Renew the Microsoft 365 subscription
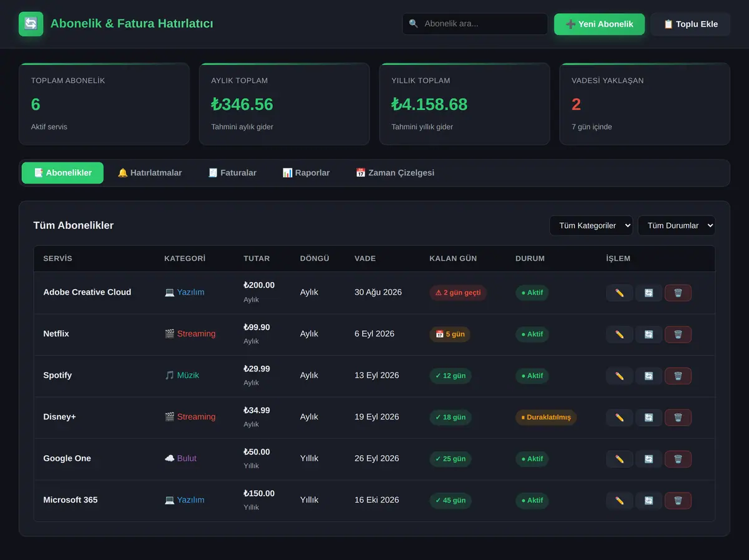The width and height of the screenshot is (749, 560). pos(649,501)
